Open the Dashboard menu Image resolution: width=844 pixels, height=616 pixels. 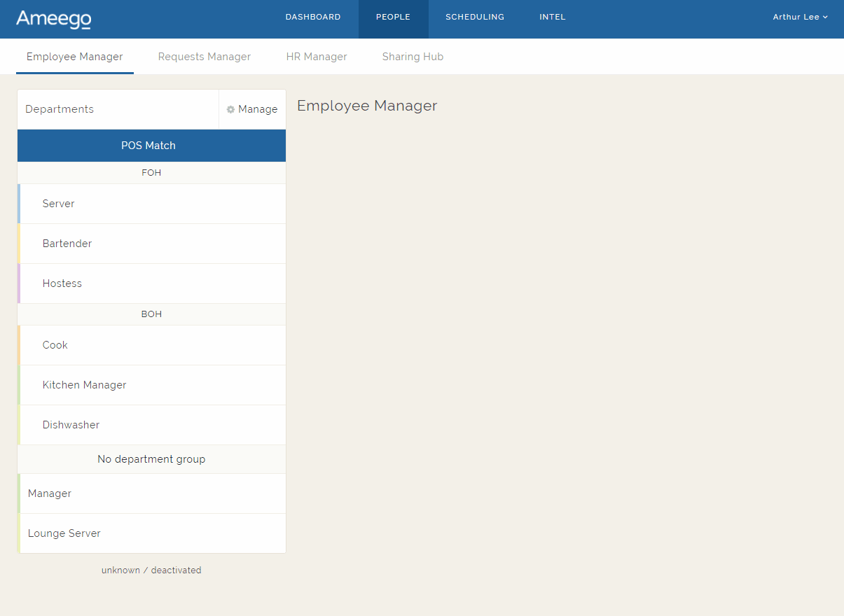(313, 17)
